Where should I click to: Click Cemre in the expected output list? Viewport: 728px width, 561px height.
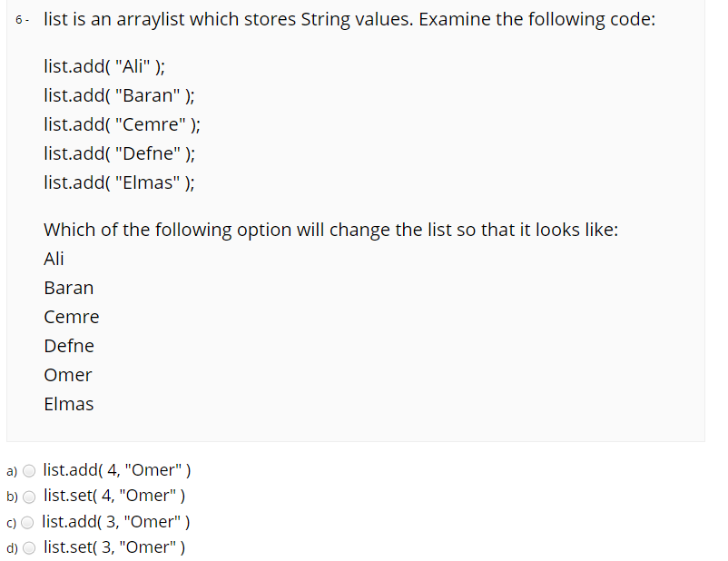click(72, 317)
